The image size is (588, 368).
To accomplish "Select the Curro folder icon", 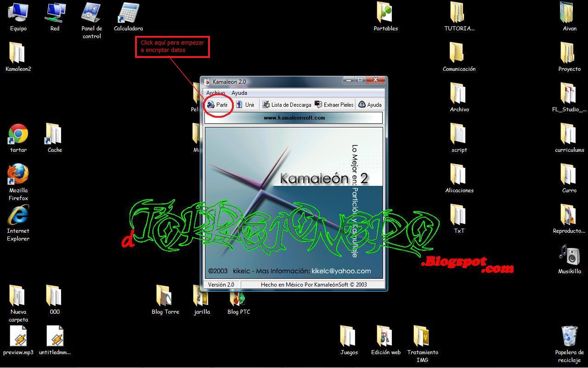I will coord(570,179).
